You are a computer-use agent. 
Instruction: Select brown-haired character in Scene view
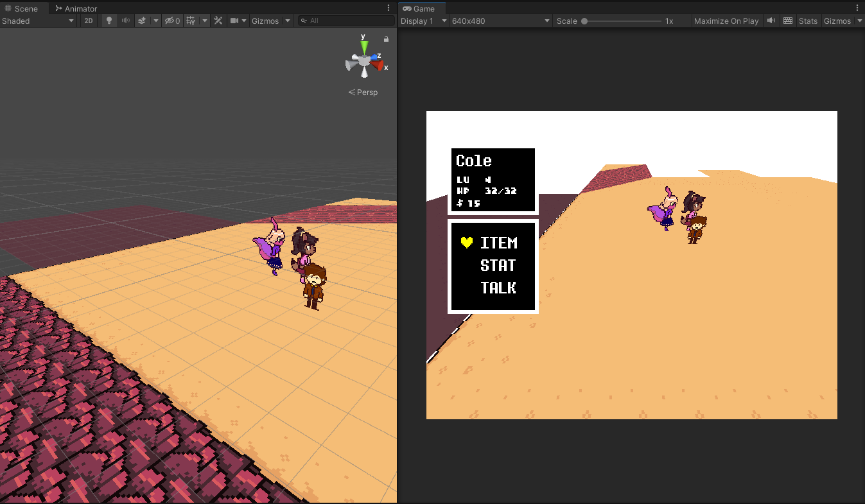[x=314, y=286]
